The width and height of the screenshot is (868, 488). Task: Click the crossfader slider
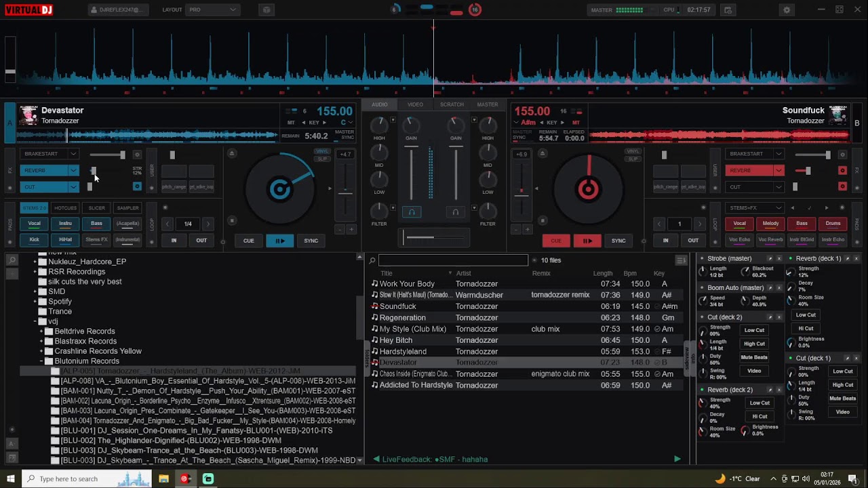[434, 237]
